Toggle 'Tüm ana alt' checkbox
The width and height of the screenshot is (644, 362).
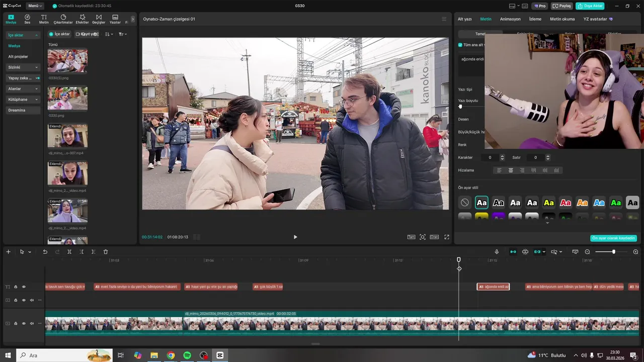pos(460,45)
